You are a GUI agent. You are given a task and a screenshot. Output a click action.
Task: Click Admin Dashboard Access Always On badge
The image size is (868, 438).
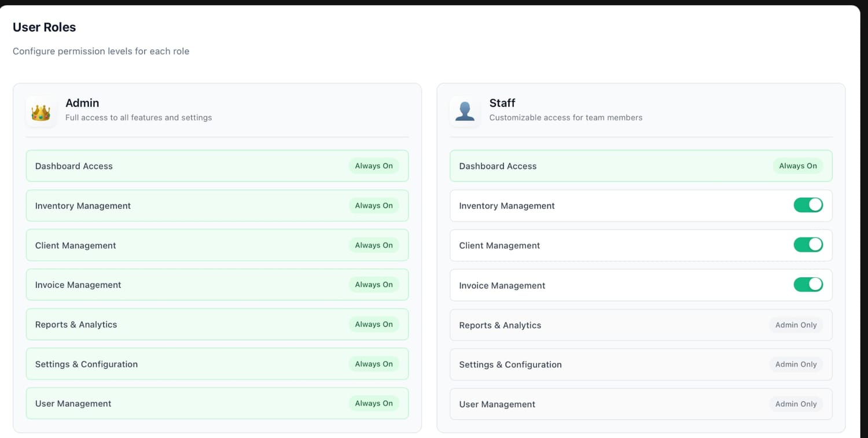pyautogui.click(x=374, y=166)
